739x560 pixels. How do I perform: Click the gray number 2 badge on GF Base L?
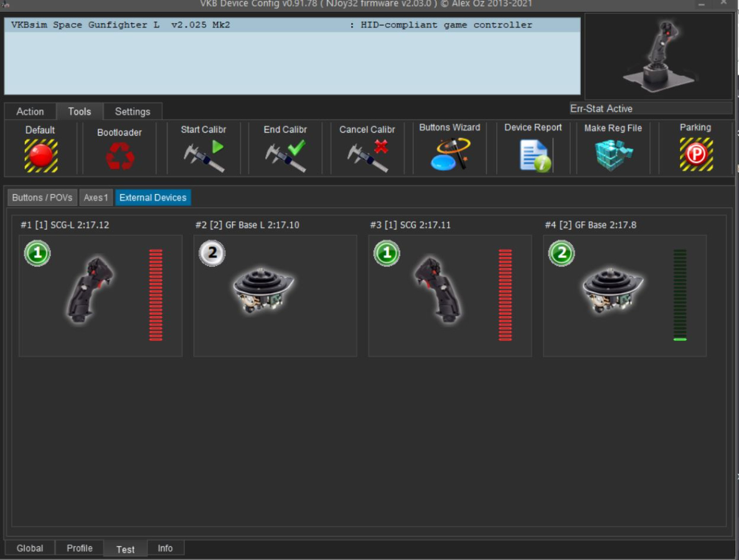coord(212,253)
